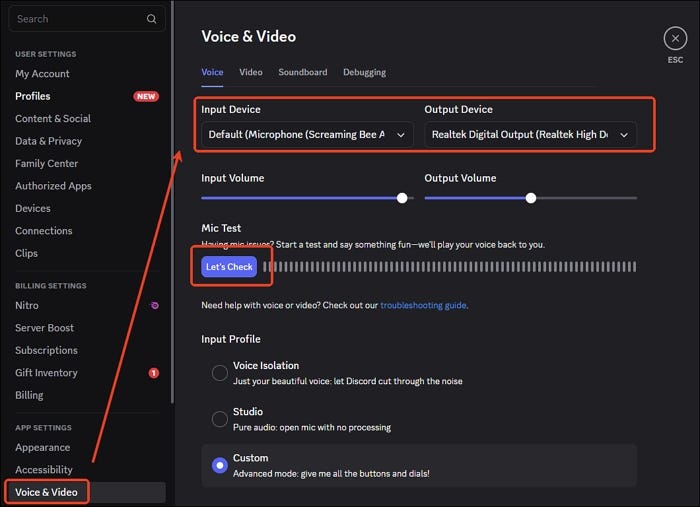Open the Output Device dropdown
Screen dimensions: 700x507
(x=530, y=135)
